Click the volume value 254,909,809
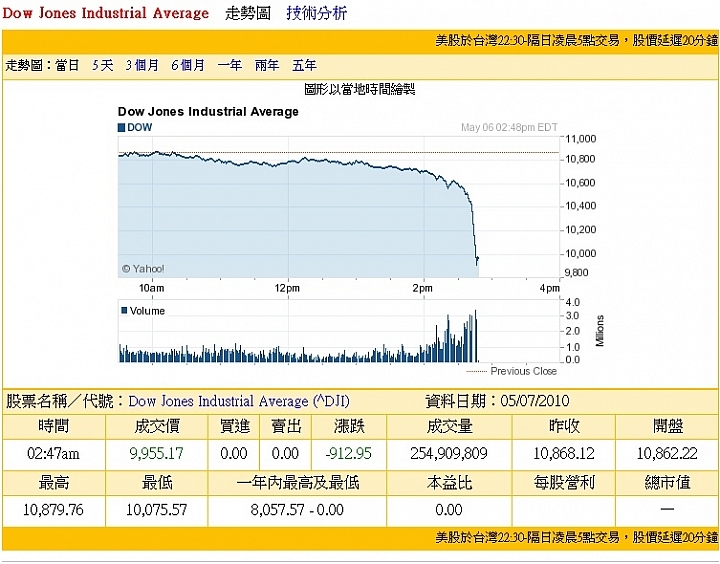720x564 pixels. coord(449,454)
